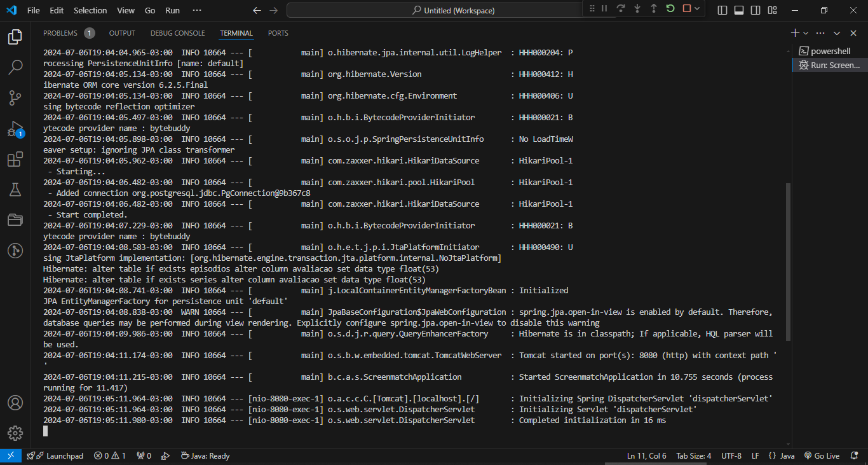Go forward with navigation arrow

click(273, 10)
